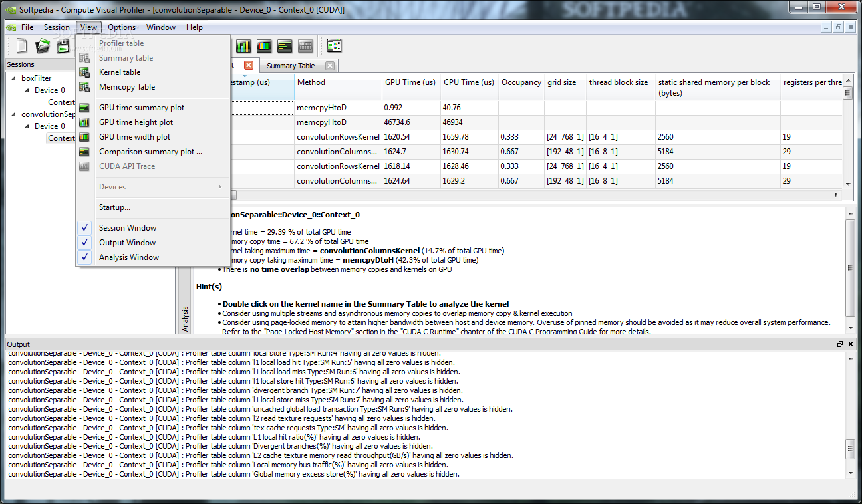Toggle Output Window visibility checkmark
The height and width of the screenshot is (504, 862).
85,243
